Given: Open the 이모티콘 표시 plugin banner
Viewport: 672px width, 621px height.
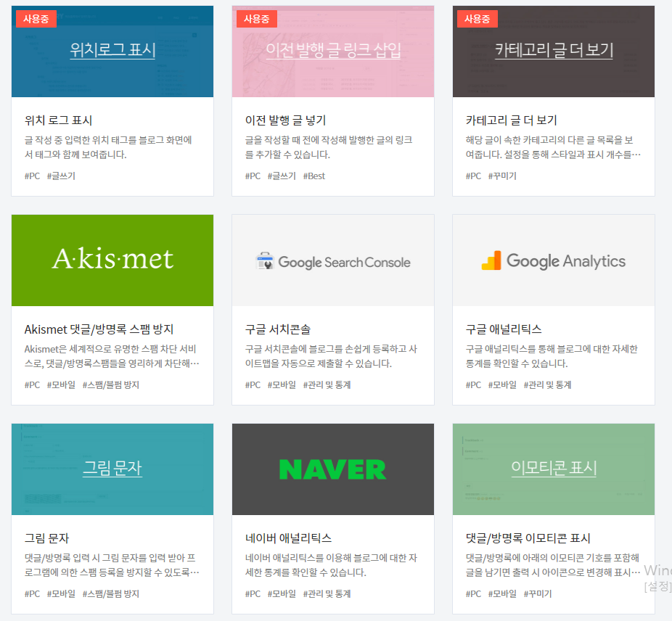Looking at the screenshot, I should [554, 469].
